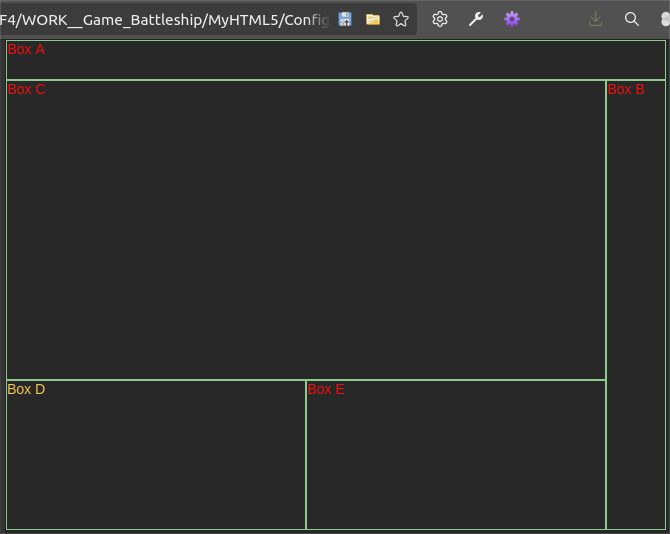Click the 'Box B' text label
This screenshot has height=534, width=670.
click(626, 89)
